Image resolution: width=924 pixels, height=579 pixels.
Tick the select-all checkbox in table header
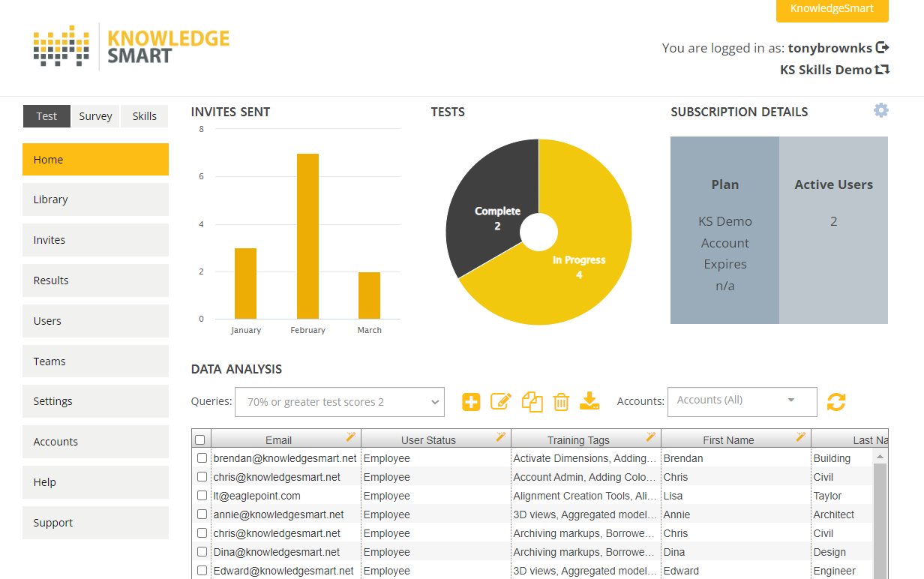pos(200,440)
